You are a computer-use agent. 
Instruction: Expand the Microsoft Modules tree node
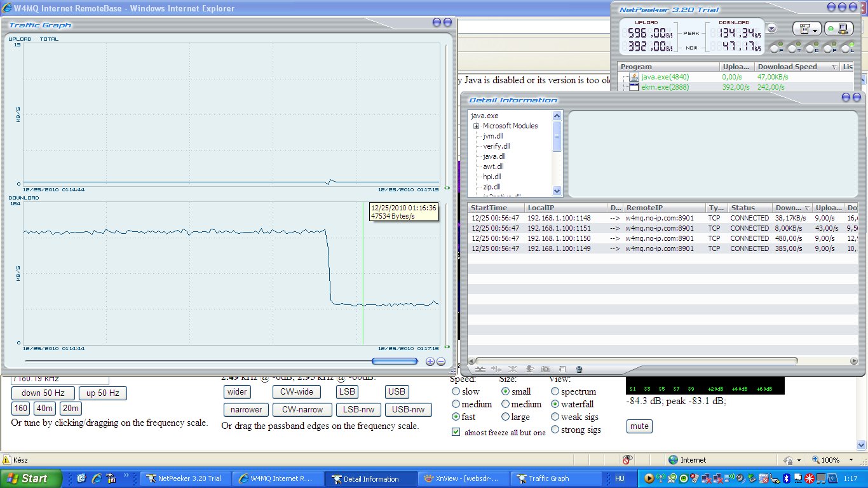point(476,126)
